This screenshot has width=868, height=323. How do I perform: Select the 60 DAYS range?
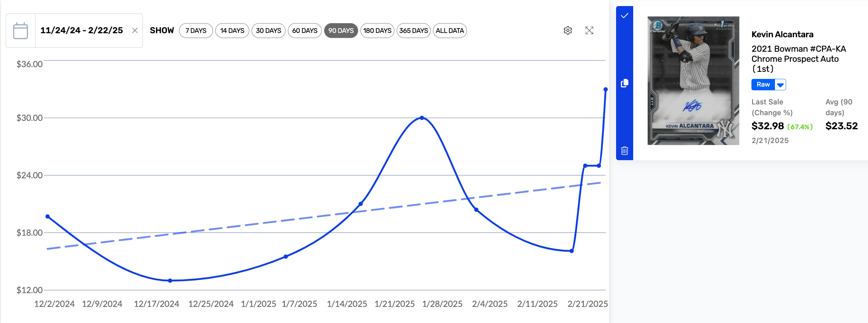tap(305, 31)
